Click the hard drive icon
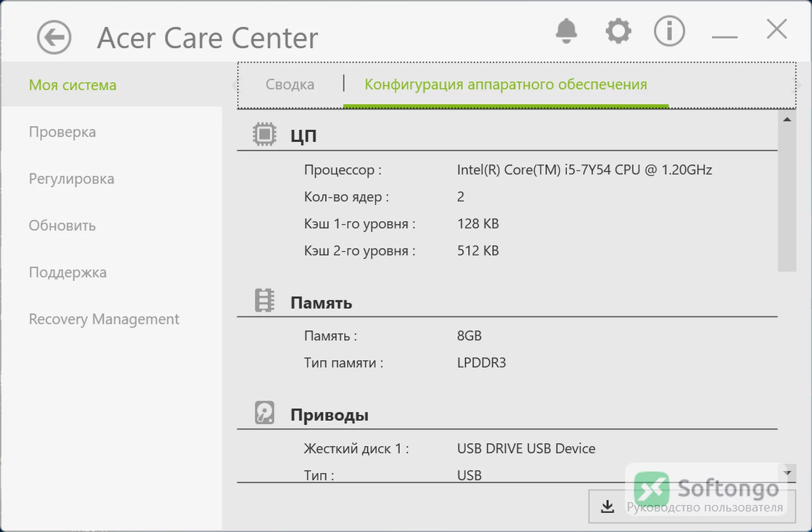The image size is (812, 532). click(265, 413)
